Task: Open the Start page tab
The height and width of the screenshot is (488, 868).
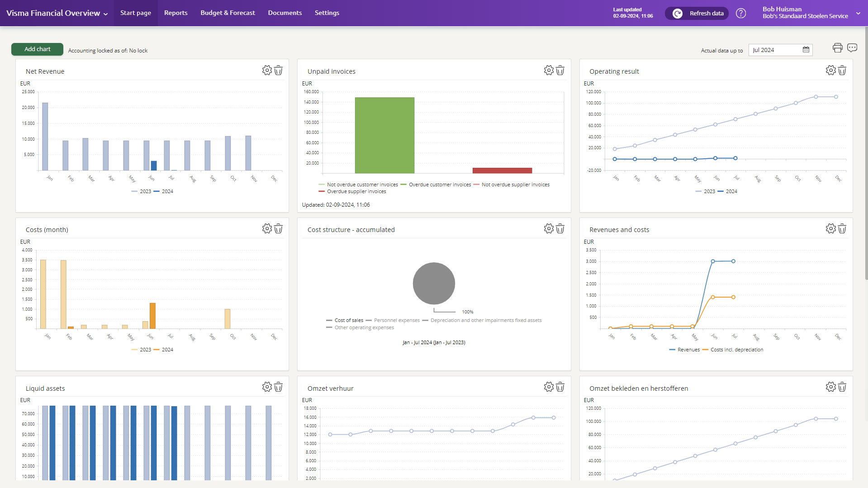Action: [136, 13]
